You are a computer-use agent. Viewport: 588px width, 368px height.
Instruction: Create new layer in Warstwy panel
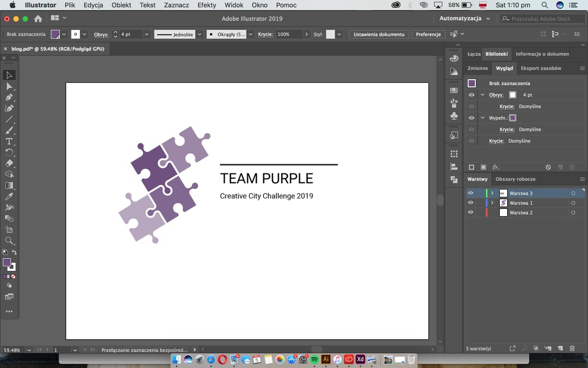(560, 348)
